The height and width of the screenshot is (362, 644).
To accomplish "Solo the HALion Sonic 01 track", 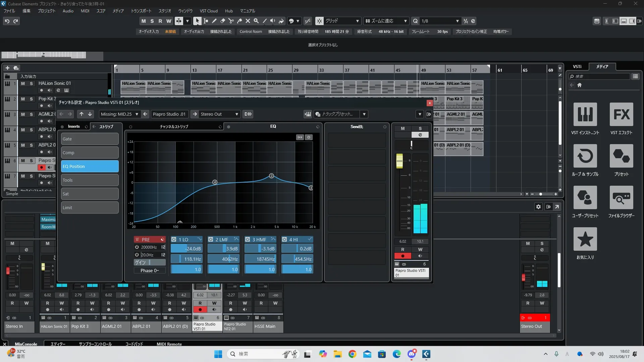I will pyautogui.click(x=31, y=83).
